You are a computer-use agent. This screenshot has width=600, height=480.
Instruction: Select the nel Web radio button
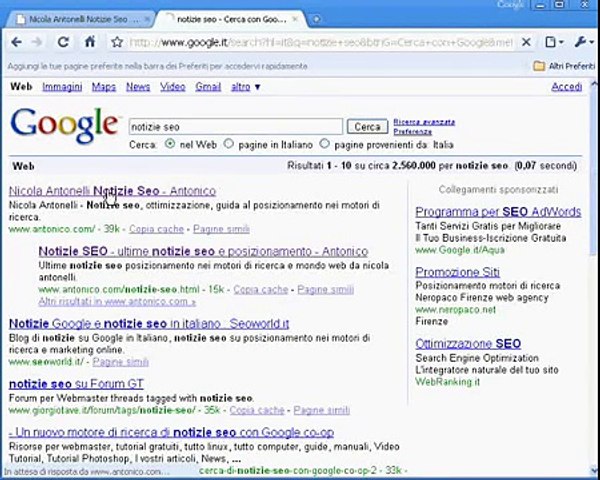point(169,144)
